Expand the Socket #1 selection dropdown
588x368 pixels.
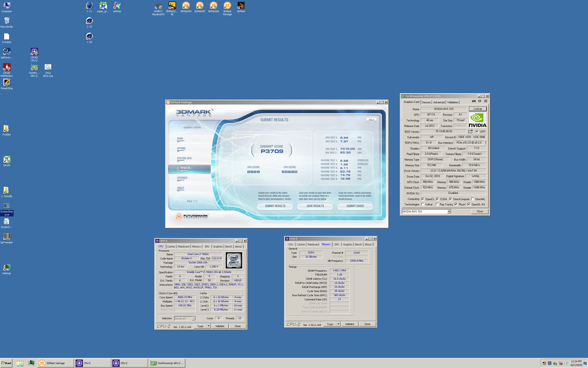point(193,318)
